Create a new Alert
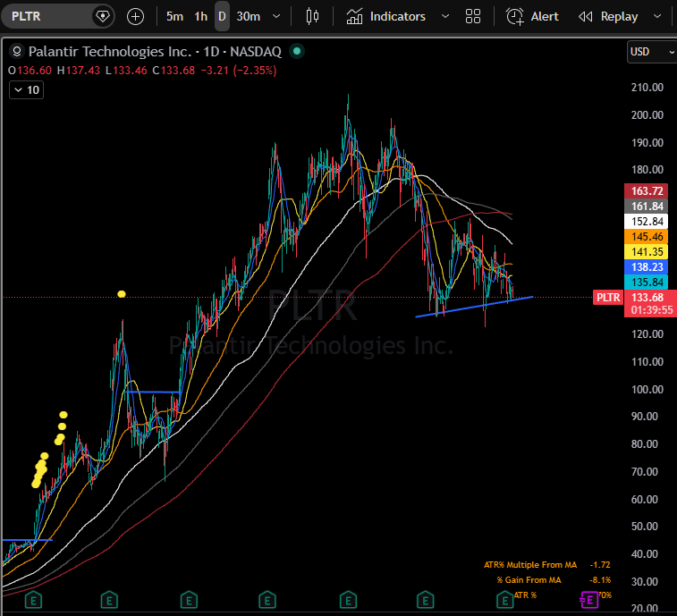The height and width of the screenshot is (616, 677). [532, 16]
